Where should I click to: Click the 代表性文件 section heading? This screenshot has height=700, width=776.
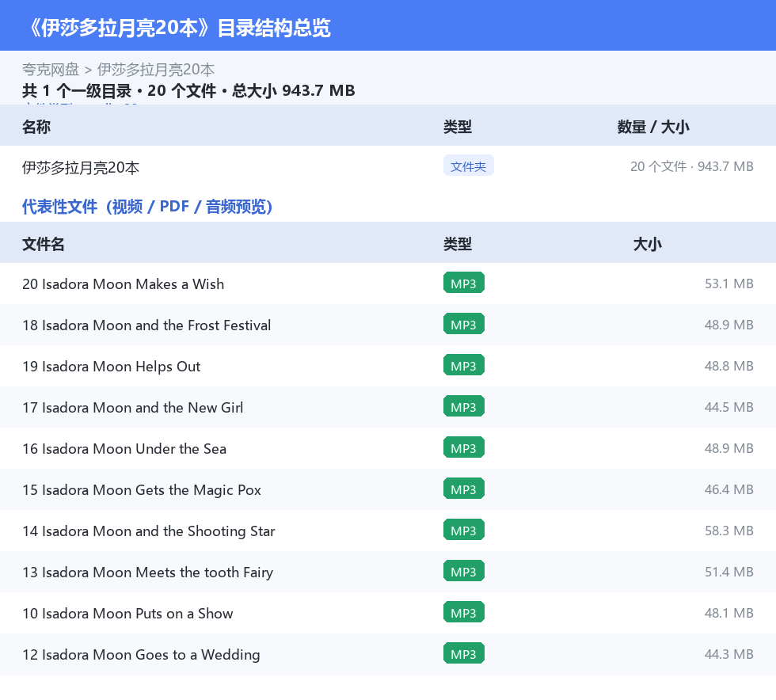coord(147,207)
